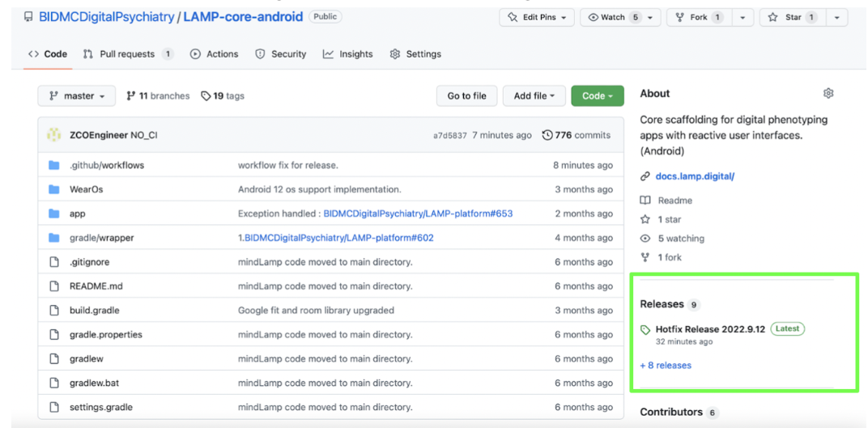
Task: View the + 8 releases link
Action: pyautogui.click(x=666, y=365)
